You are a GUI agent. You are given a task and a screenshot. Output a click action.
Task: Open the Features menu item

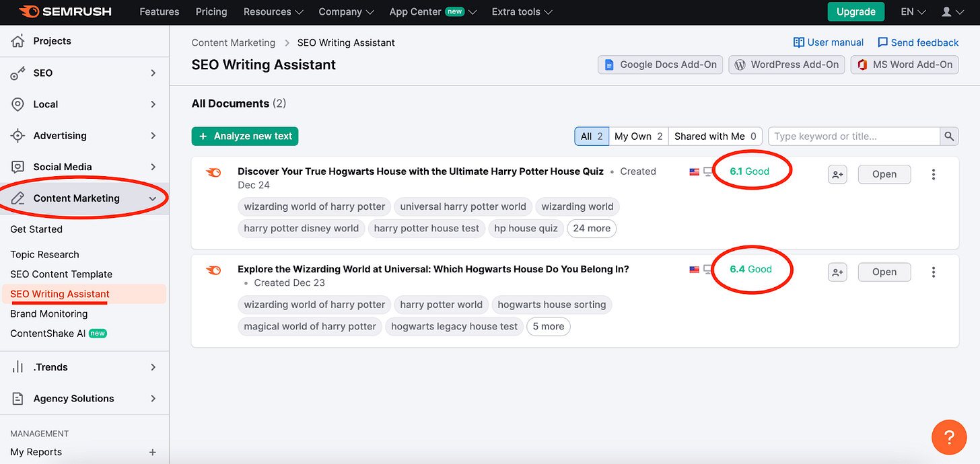(160, 11)
